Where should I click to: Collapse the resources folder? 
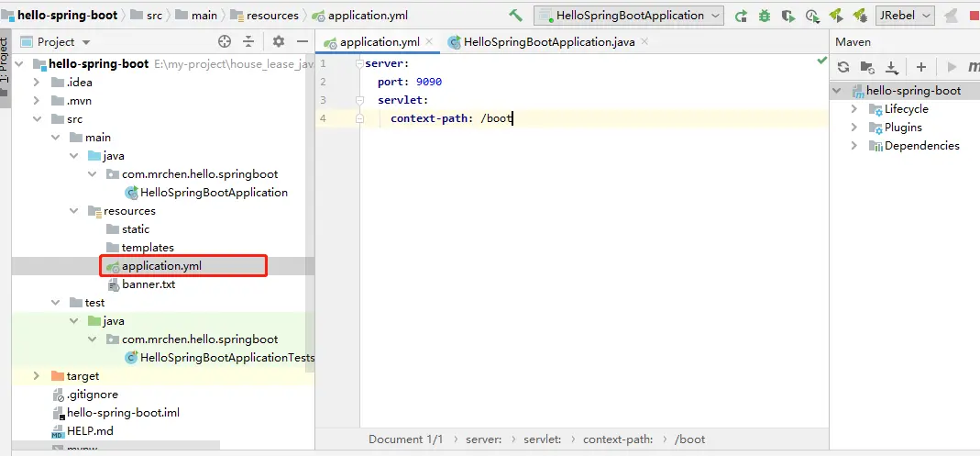[74, 211]
